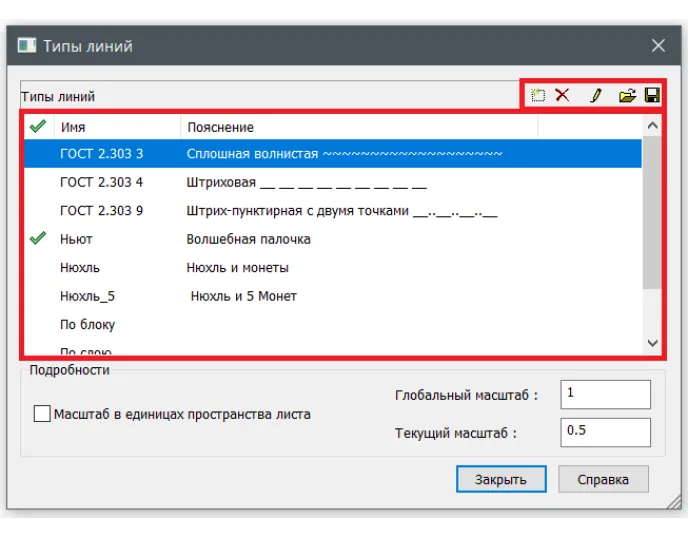
Task: Select the ГОСТ 2.303 4 linetype row
Action: (102, 183)
